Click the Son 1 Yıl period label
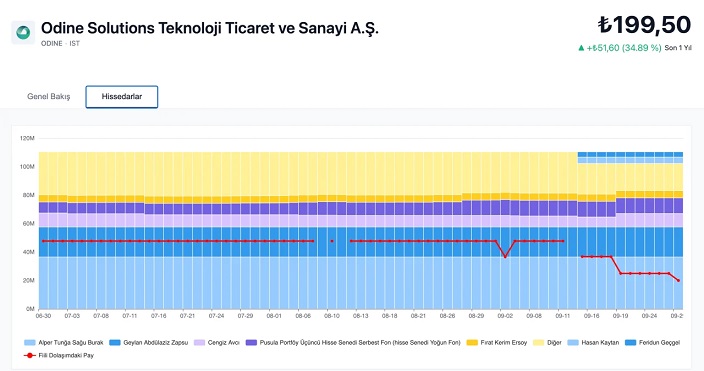This screenshot has height=371, width=704. tap(678, 48)
